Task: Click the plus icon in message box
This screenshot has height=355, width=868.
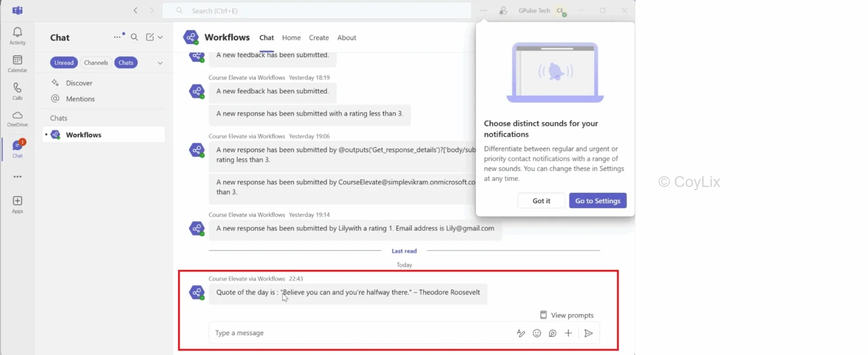Action: point(568,333)
